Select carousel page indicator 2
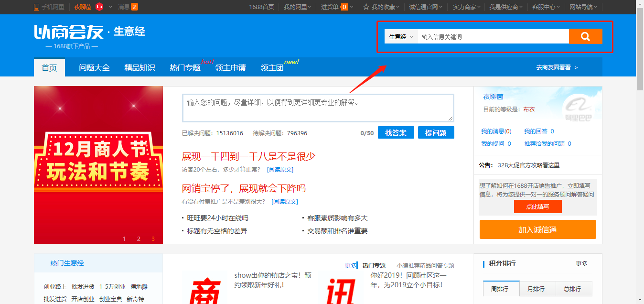 [139, 239]
